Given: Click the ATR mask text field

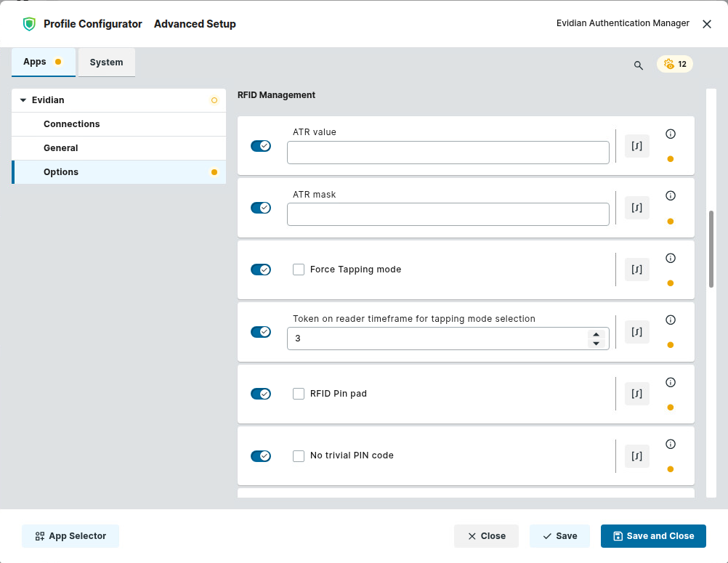Looking at the screenshot, I should click(x=448, y=214).
